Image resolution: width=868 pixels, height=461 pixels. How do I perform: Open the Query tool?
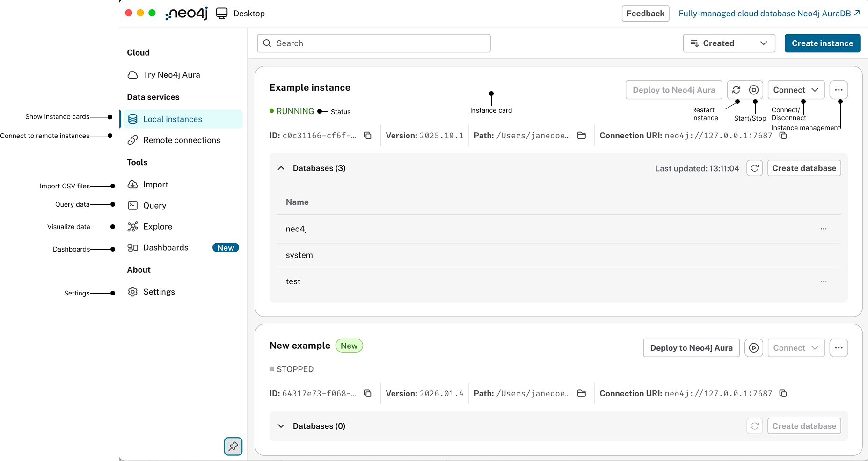tap(155, 206)
